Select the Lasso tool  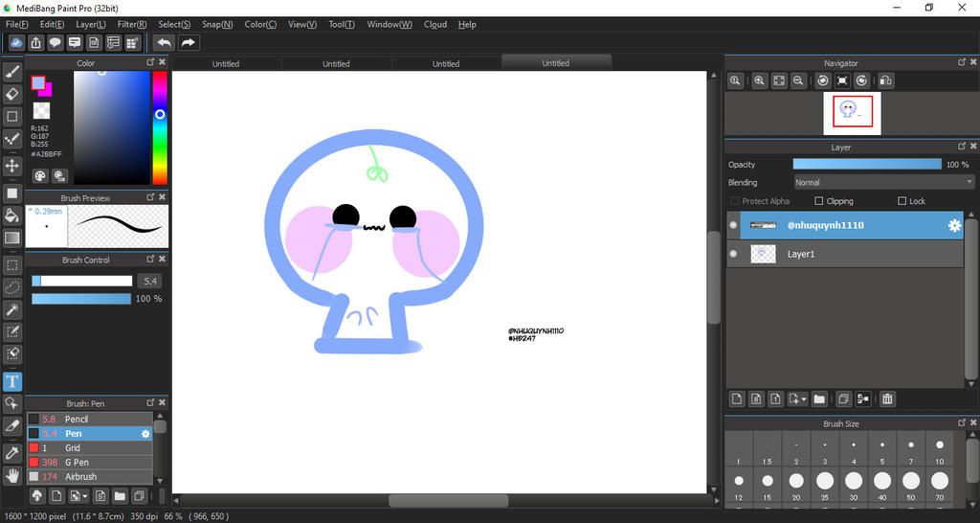(x=11, y=287)
